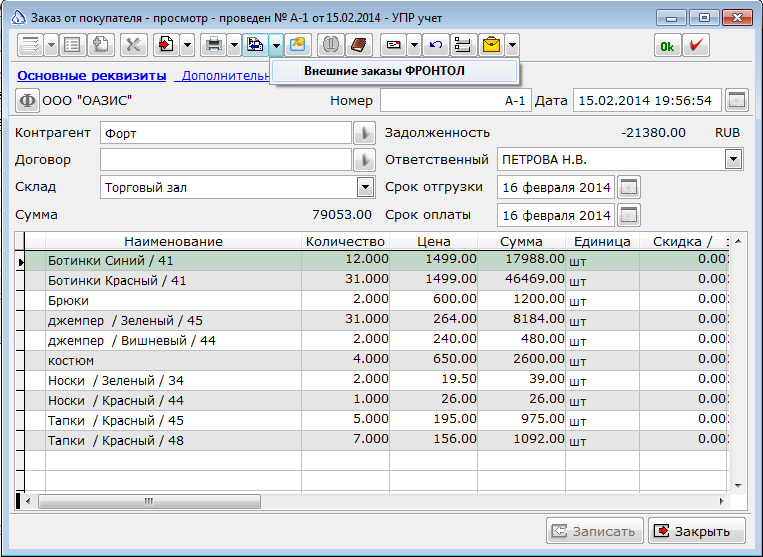Click selection button beside Договор field

364,160
